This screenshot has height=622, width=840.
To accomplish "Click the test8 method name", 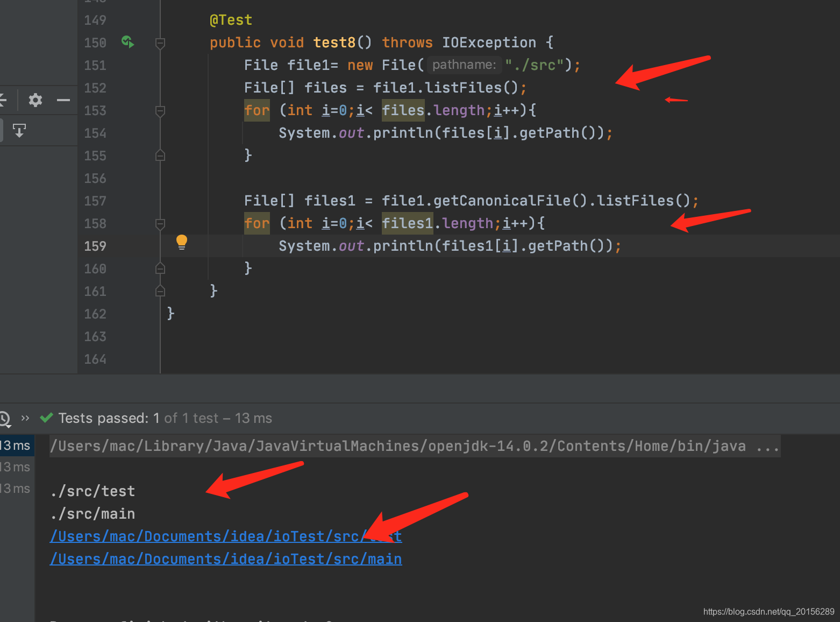I will click(x=334, y=43).
